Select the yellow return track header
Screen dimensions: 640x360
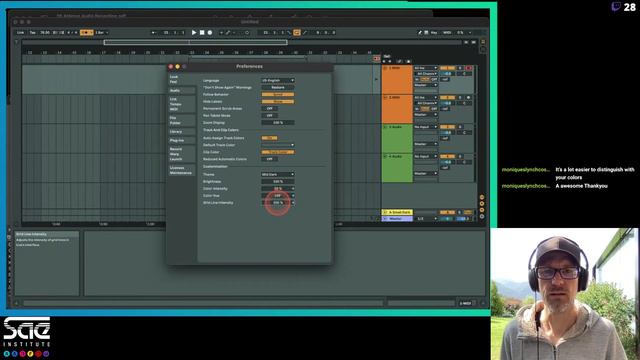pyautogui.click(x=397, y=212)
